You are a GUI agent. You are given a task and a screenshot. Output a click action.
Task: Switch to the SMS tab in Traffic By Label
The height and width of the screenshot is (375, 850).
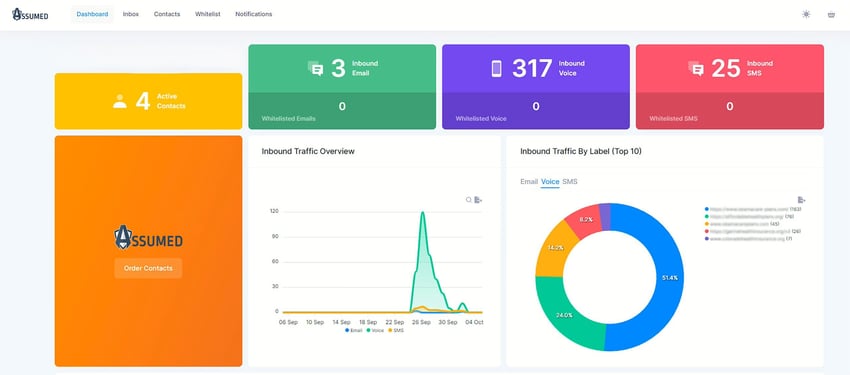570,182
